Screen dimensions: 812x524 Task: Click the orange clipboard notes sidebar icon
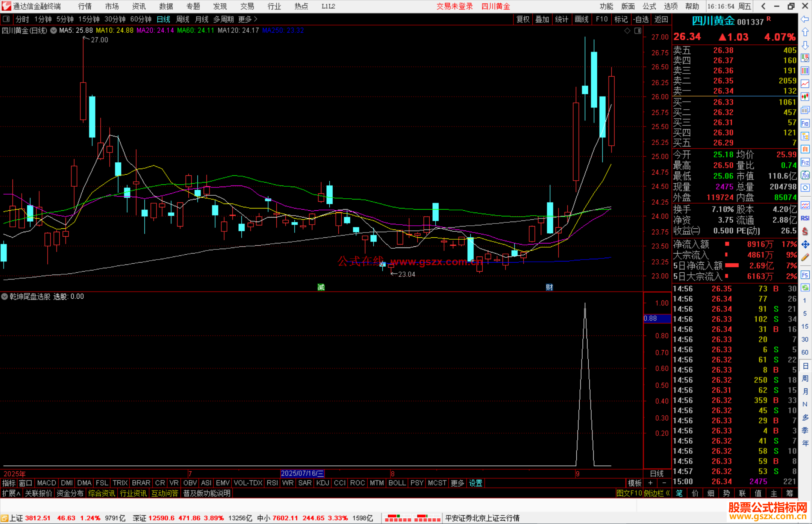pyautogui.click(x=805, y=149)
